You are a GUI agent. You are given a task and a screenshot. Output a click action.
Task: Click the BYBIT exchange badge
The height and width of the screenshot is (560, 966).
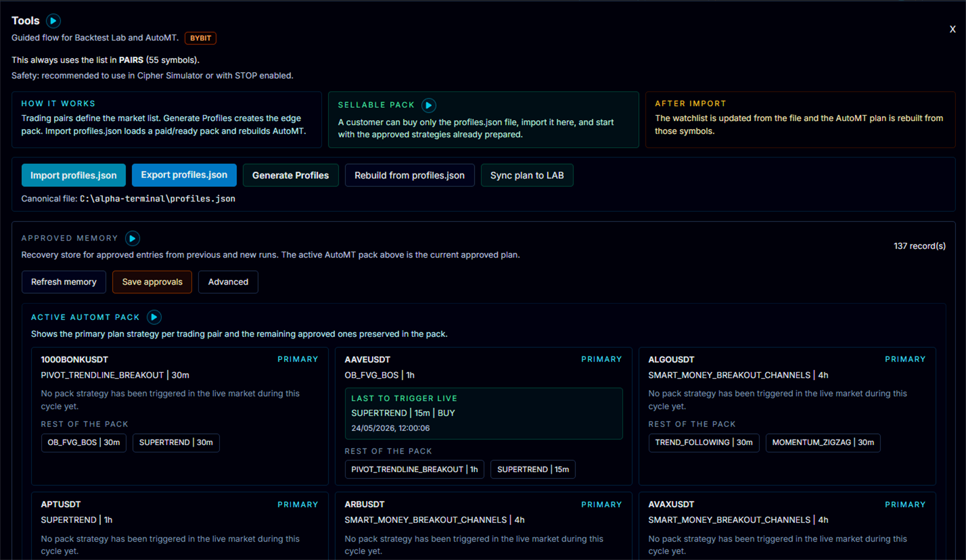tap(201, 38)
